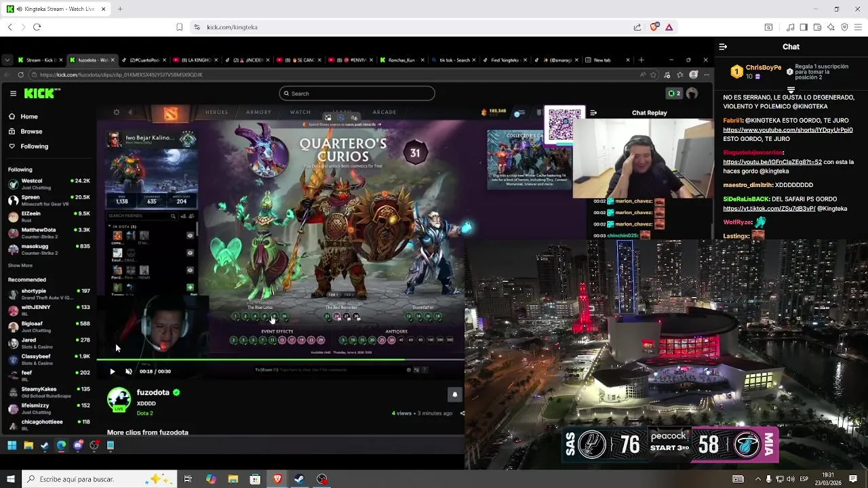The height and width of the screenshot is (488, 868).
Task: Open Kick profile avatar menu
Action: click(692, 94)
